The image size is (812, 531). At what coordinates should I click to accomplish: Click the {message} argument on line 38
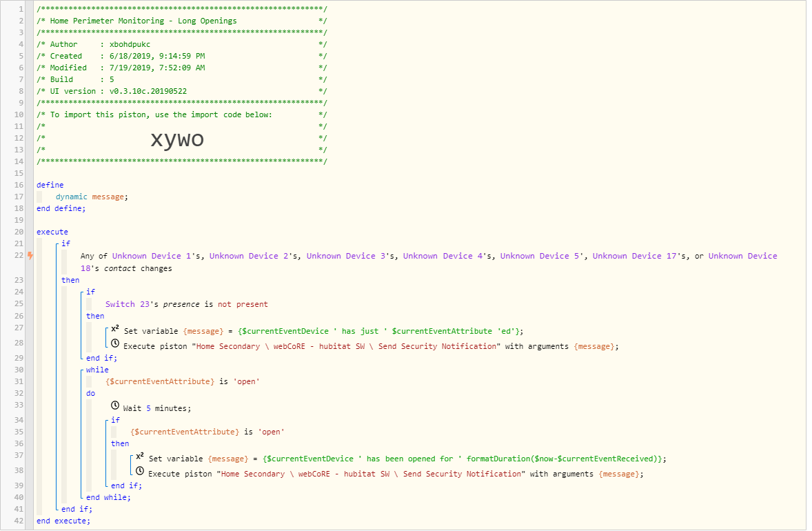click(x=619, y=474)
